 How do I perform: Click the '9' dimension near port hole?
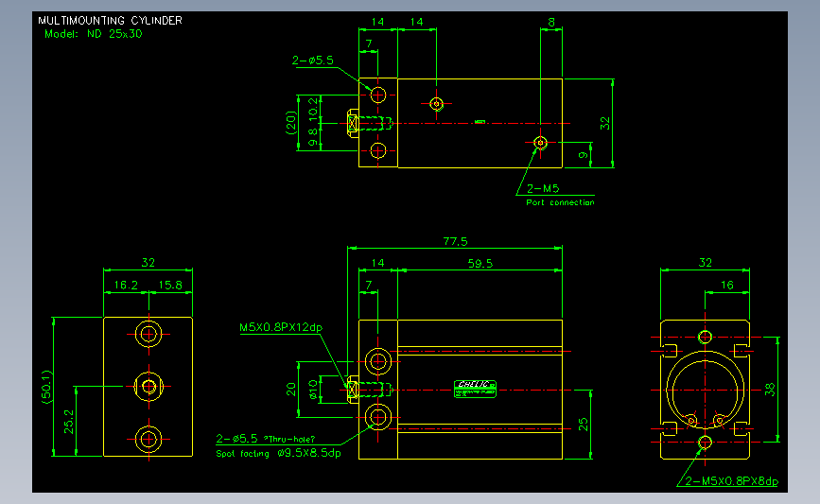[584, 155]
